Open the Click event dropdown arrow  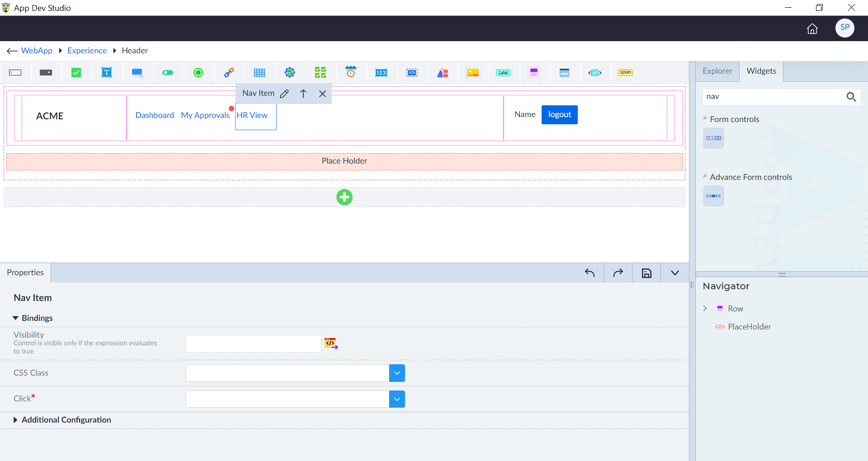tap(397, 399)
